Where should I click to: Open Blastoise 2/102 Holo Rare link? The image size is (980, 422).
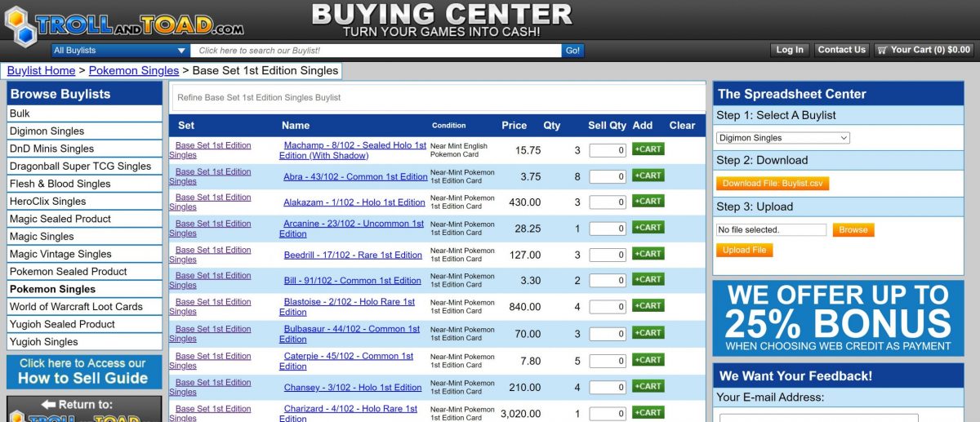[x=347, y=307]
